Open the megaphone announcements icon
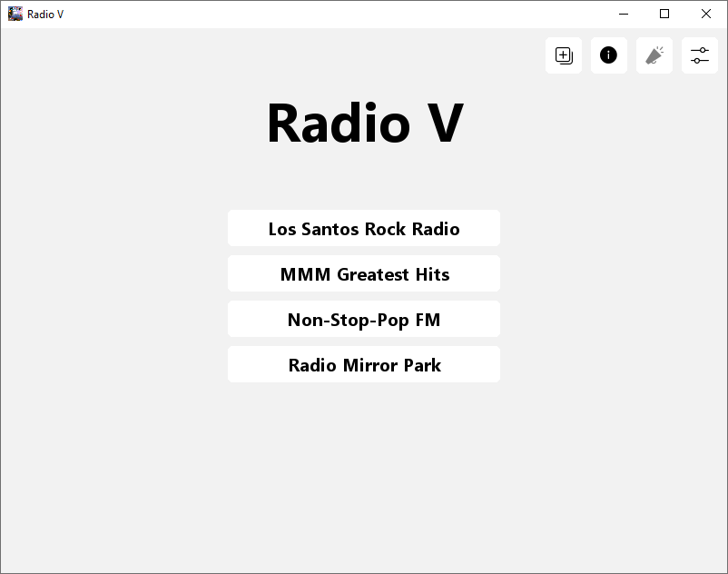 (x=654, y=55)
